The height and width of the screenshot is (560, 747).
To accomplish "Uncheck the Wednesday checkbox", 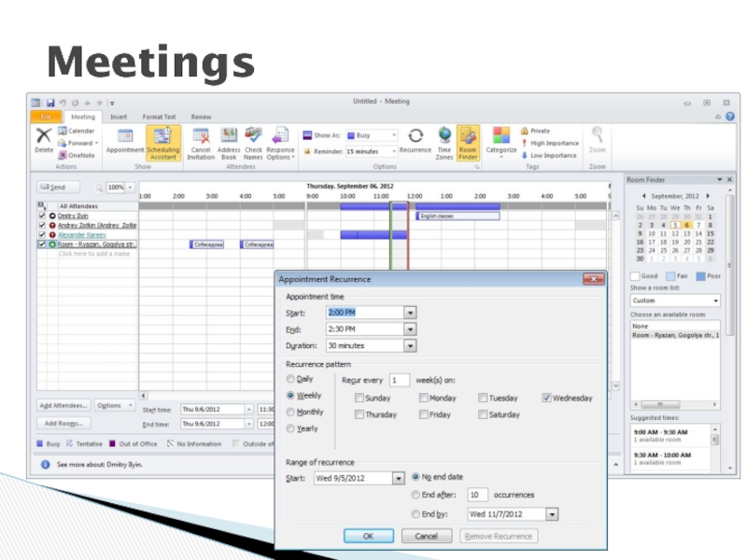I will pyautogui.click(x=546, y=398).
